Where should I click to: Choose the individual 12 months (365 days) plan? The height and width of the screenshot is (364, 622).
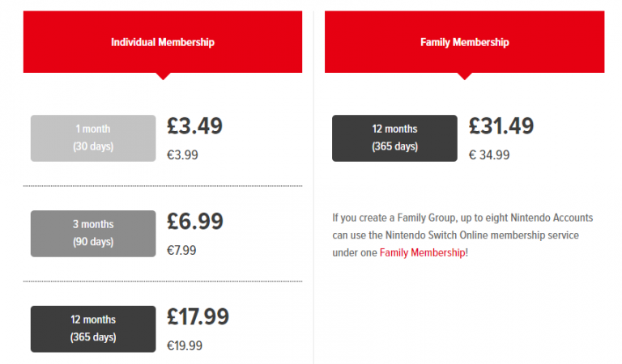(x=93, y=328)
